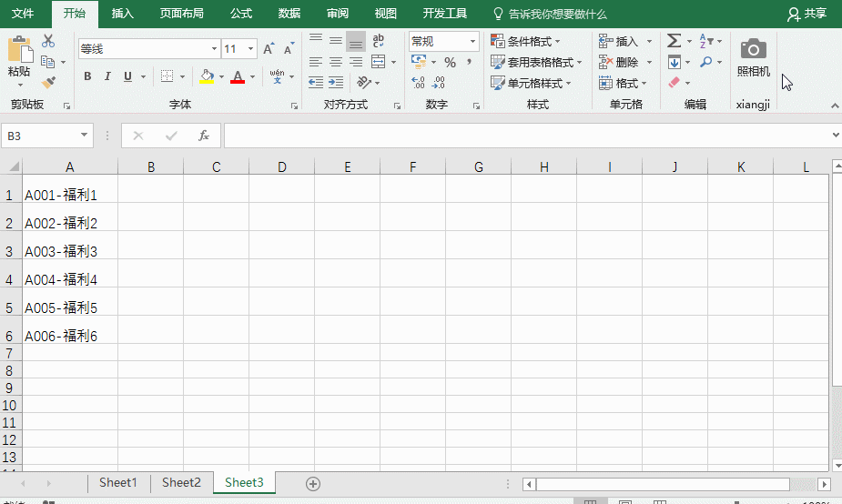Switch to Sheet2 tab
Image resolution: width=842 pixels, height=504 pixels.
tap(181, 482)
